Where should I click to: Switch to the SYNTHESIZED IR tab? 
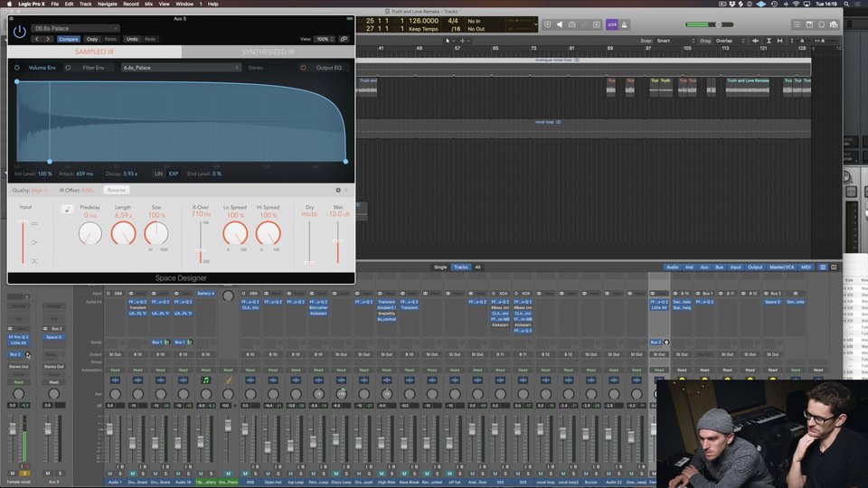268,52
